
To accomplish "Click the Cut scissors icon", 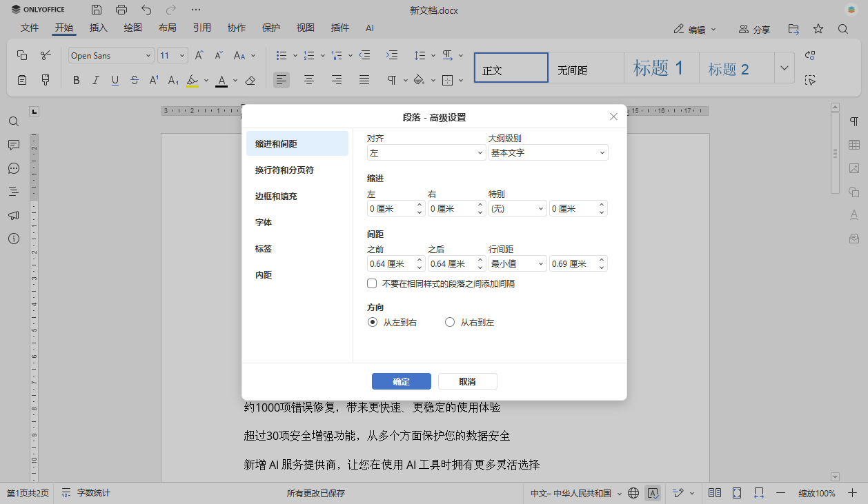I will [x=46, y=55].
